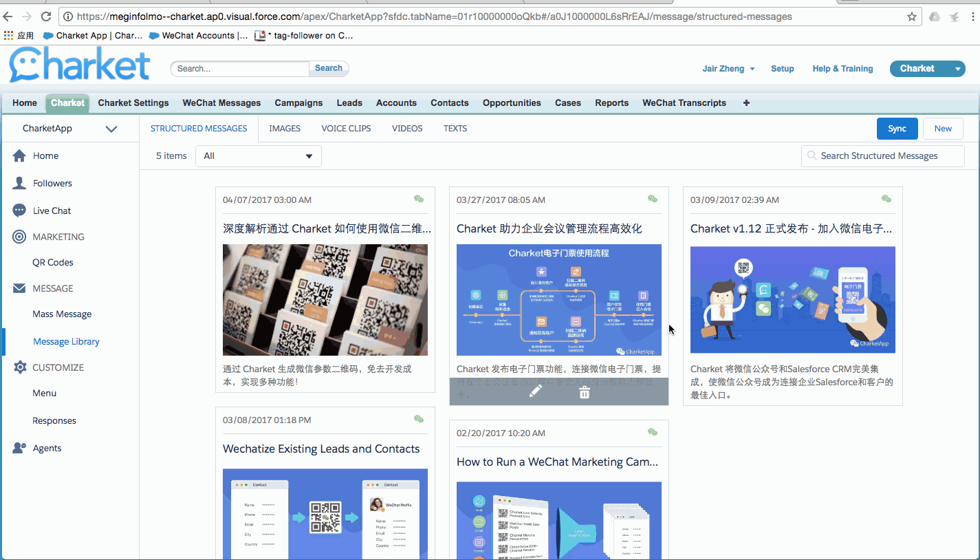Image resolution: width=980 pixels, height=560 pixels.
Task: Switch to the VOICE CLIPS tab
Action: click(x=346, y=129)
